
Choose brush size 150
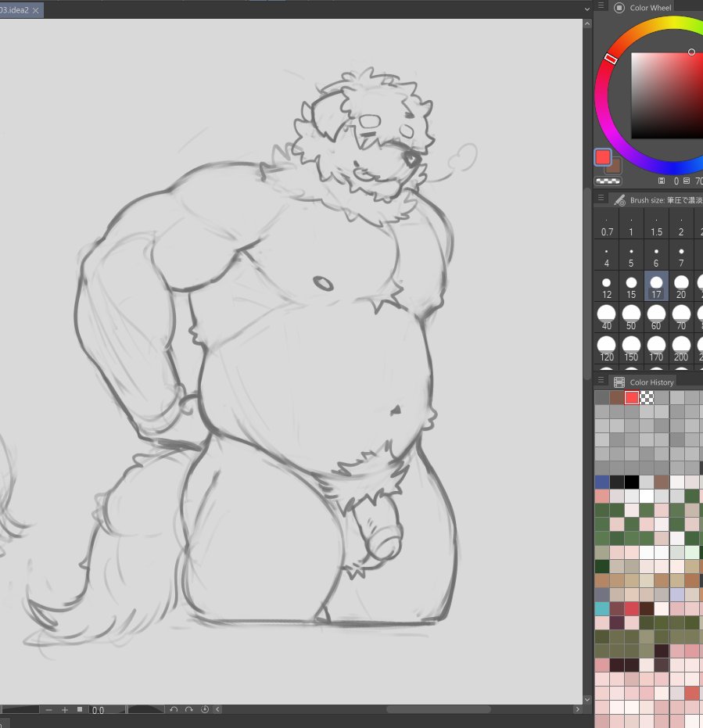click(631, 349)
